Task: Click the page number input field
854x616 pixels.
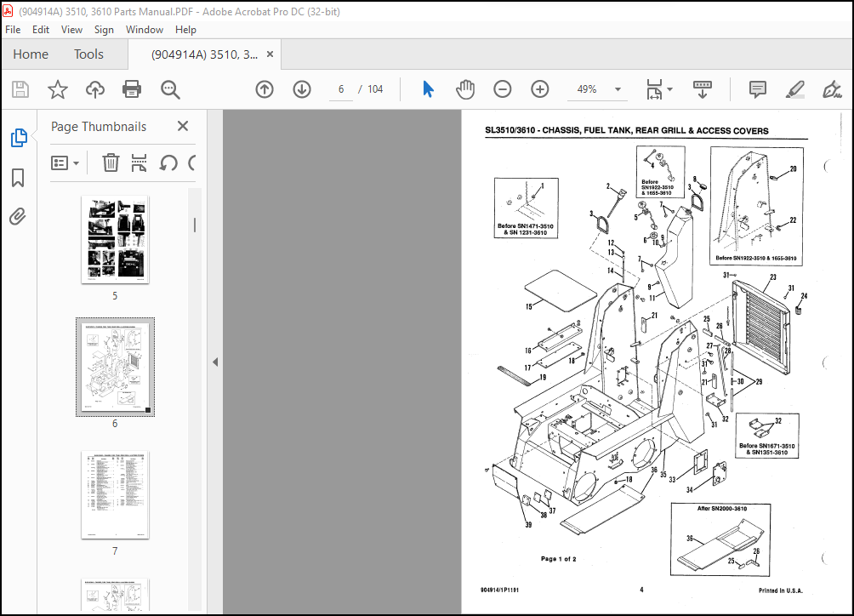Action: coord(341,89)
